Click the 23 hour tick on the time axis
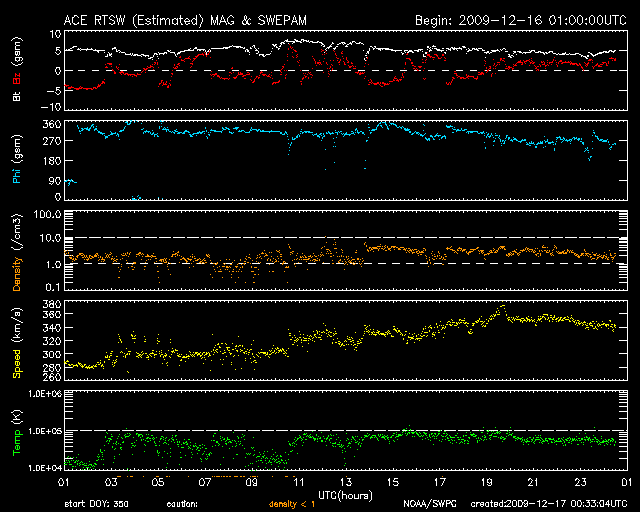 click(580, 482)
